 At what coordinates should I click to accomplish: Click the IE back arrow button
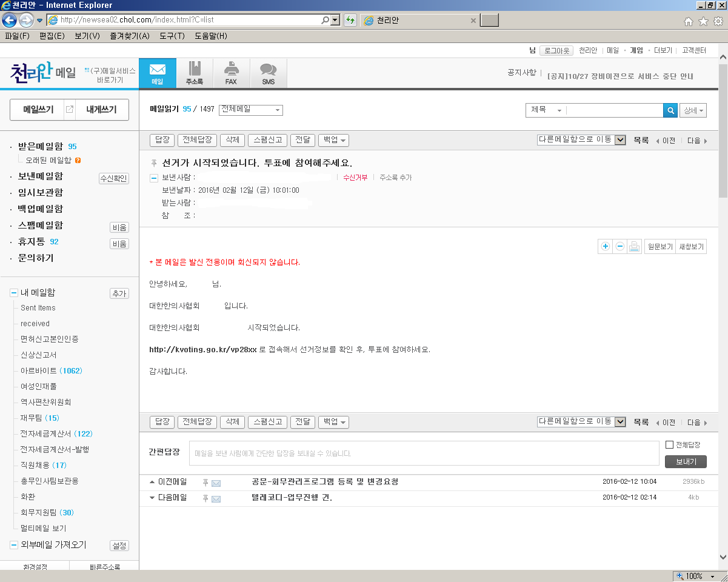10,20
